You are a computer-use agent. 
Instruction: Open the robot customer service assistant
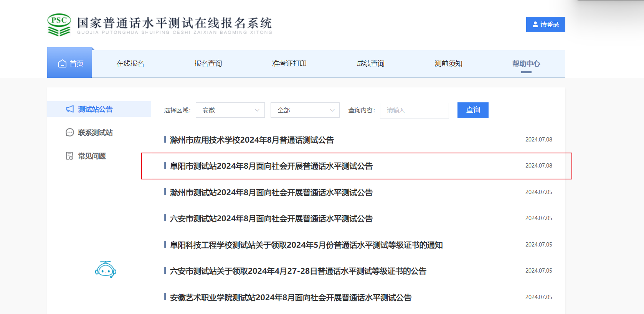point(106,270)
